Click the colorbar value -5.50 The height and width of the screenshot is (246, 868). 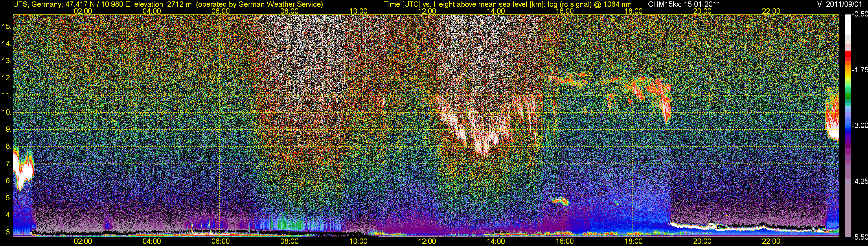860,237
